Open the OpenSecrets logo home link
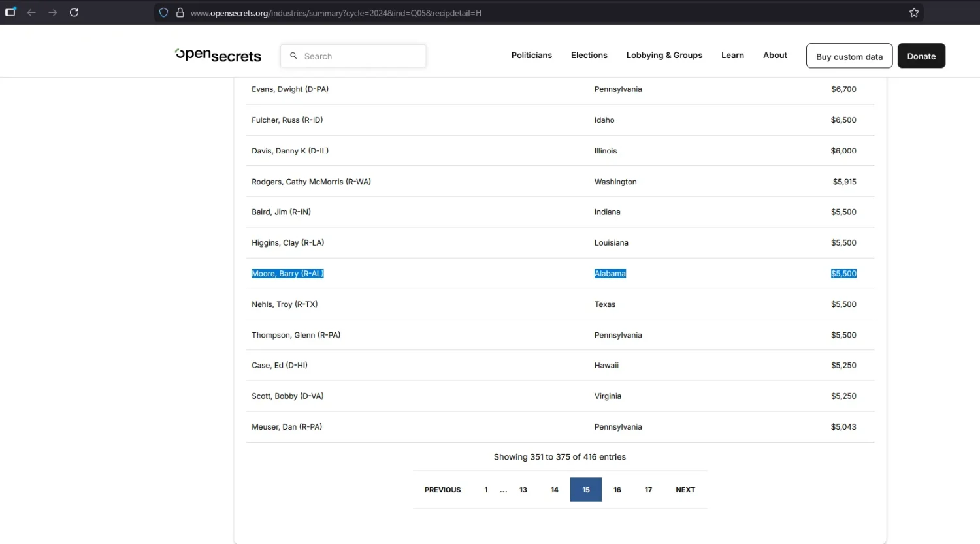The image size is (980, 544). tap(218, 56)
